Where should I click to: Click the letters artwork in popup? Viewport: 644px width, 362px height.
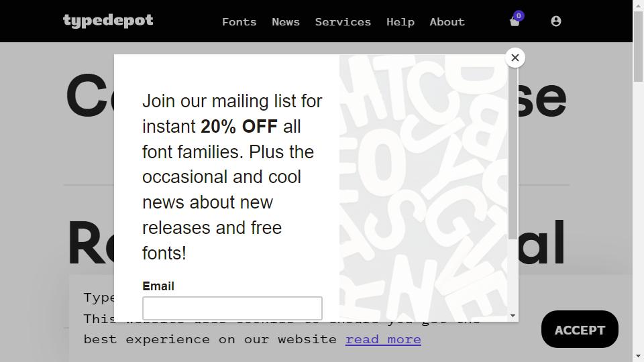click(x=423, y=188)
